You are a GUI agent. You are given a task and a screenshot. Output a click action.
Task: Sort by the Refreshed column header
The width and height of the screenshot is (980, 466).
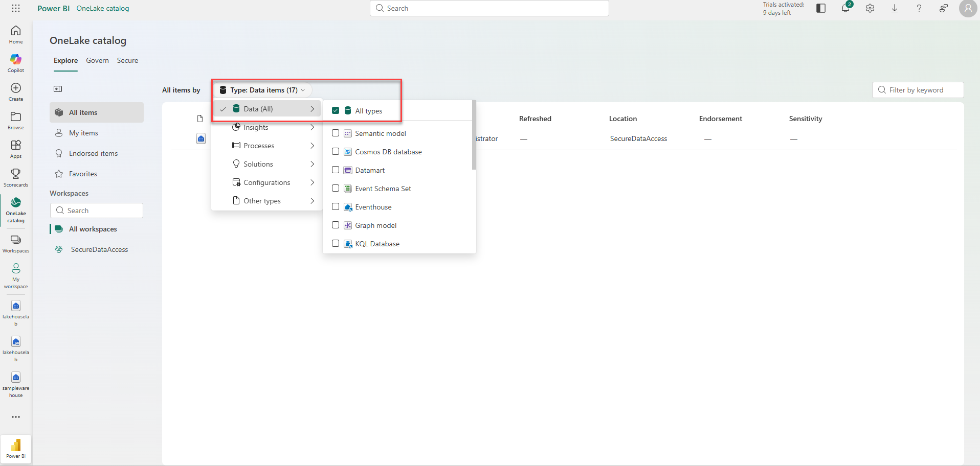point(535,119)
